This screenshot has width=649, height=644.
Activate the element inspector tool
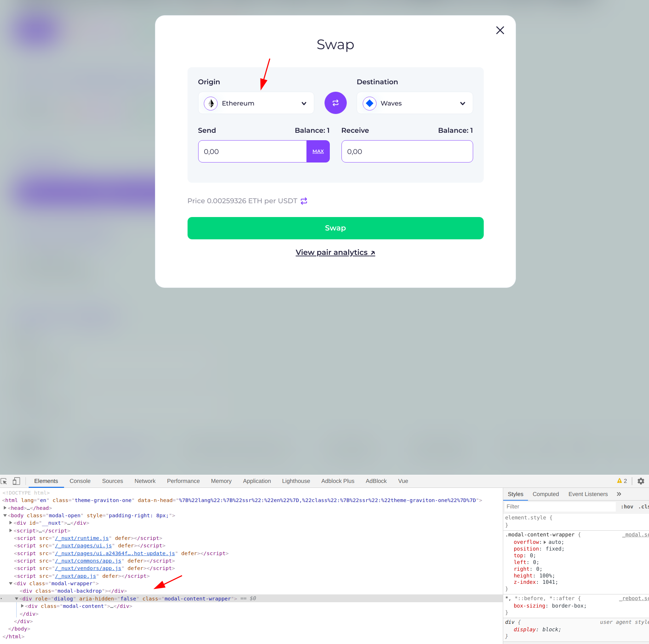click(4, 481)
